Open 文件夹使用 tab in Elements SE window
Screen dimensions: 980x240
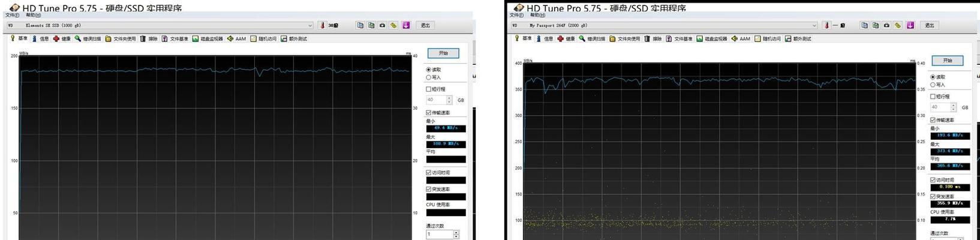pos(121,38)
